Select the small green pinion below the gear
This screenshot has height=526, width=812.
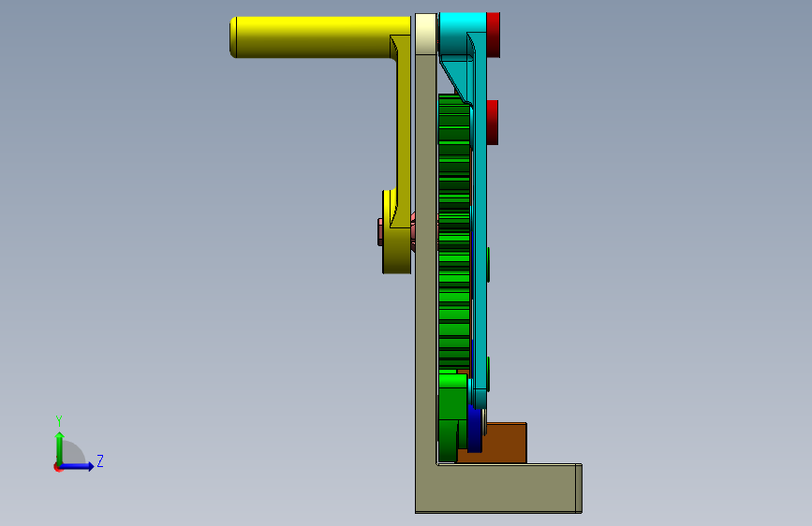click(451, 416)
